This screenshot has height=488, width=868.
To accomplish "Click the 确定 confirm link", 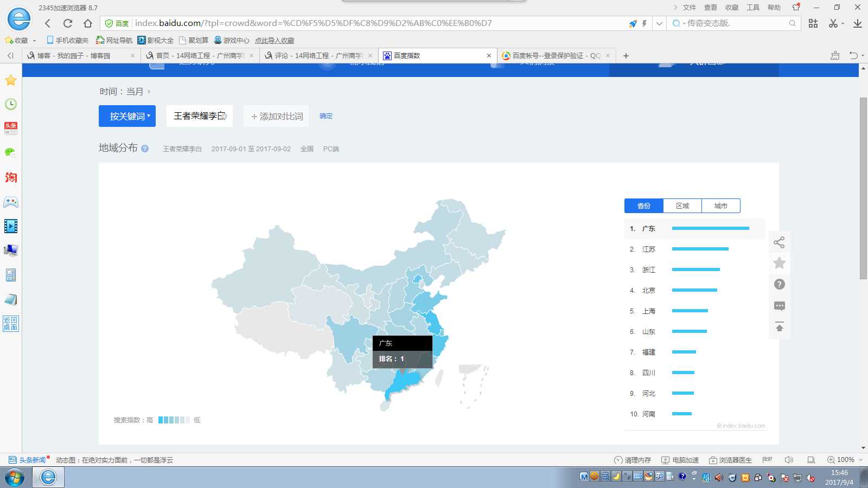I will coord(326,116).
